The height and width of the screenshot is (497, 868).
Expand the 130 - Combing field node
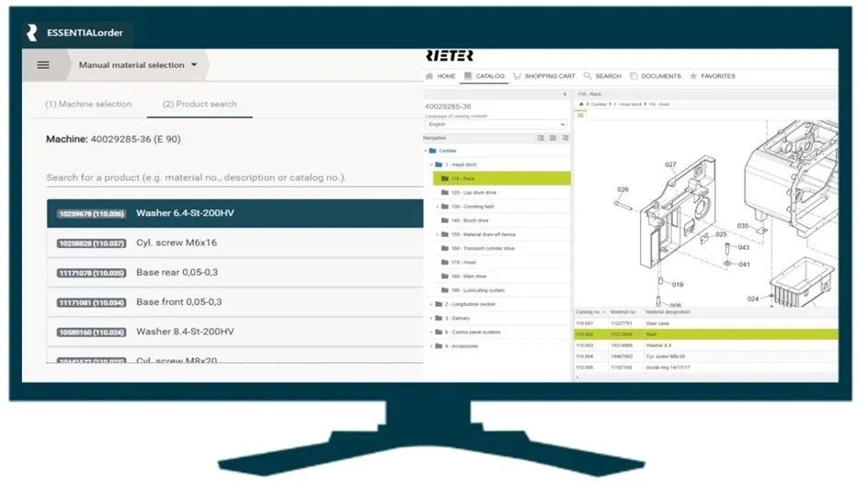pyautogui.click(x=438, y=207)
